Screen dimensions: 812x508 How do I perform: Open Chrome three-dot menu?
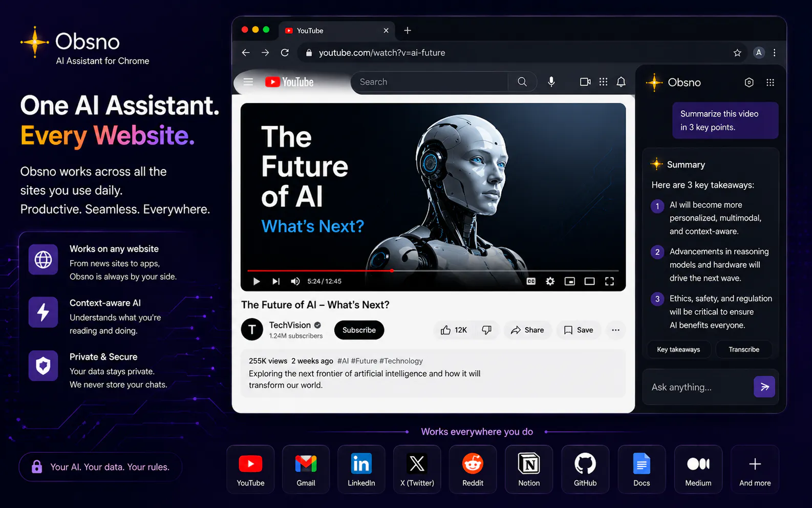(775, 53)
